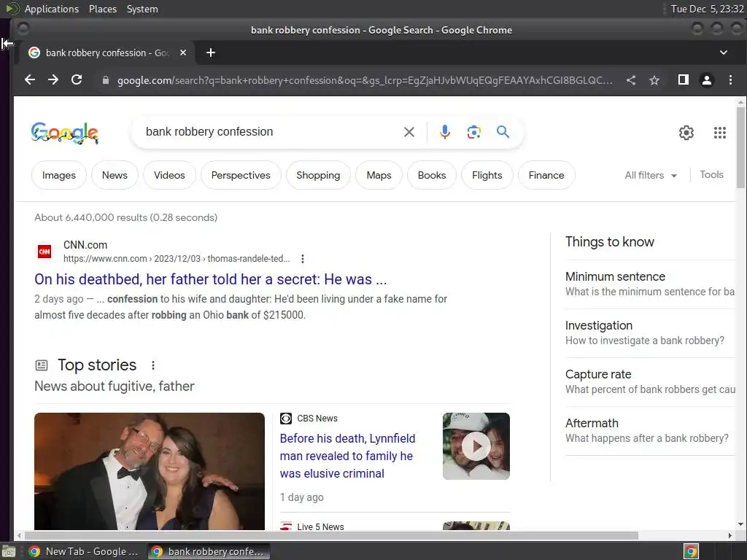Open Chrome's three-dot menu

tap(730, 80)
